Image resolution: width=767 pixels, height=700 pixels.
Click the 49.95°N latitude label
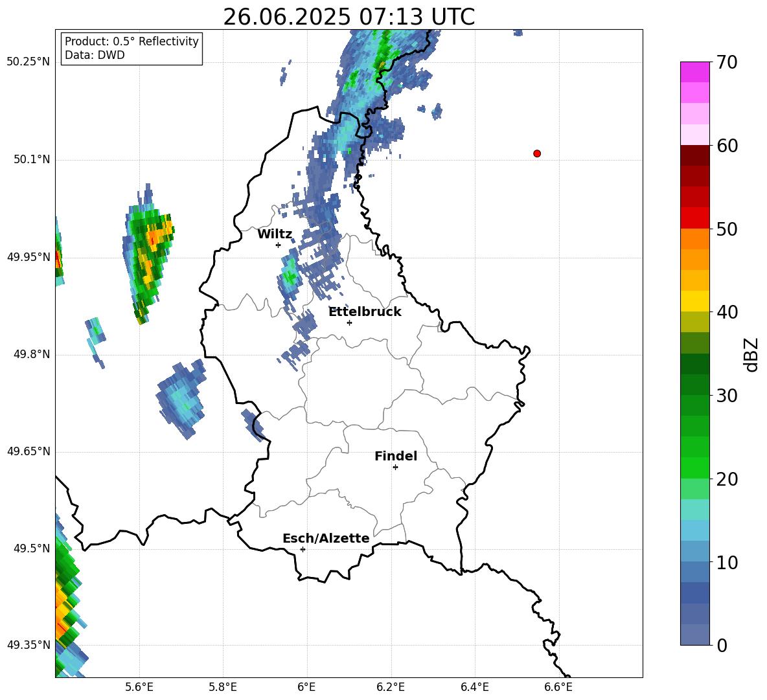point(29,257)
